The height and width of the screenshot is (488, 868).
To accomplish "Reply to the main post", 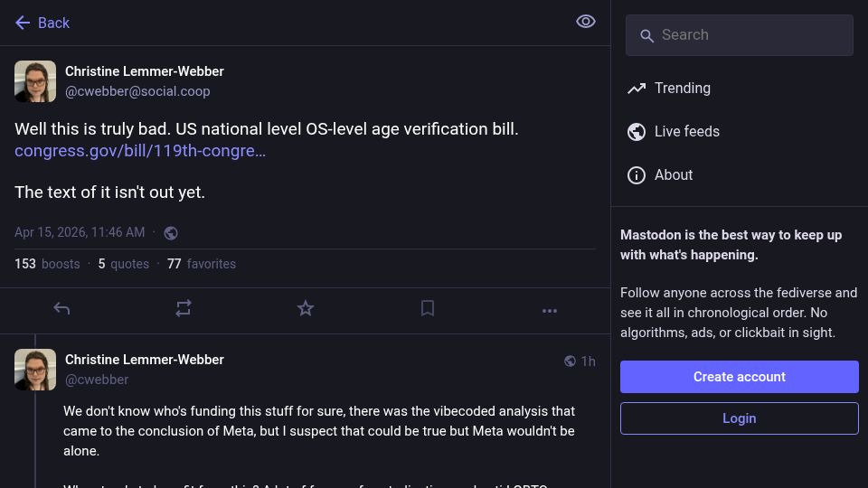I will coord(61,309).
